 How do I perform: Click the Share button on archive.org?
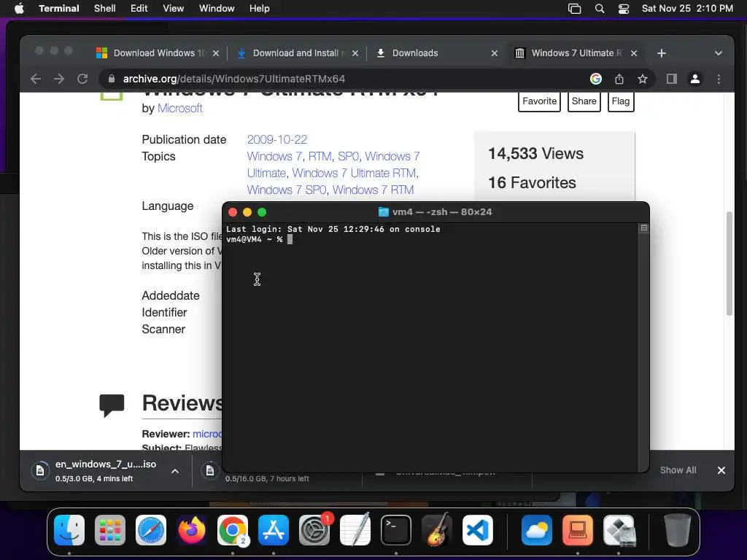click(584, 101)
